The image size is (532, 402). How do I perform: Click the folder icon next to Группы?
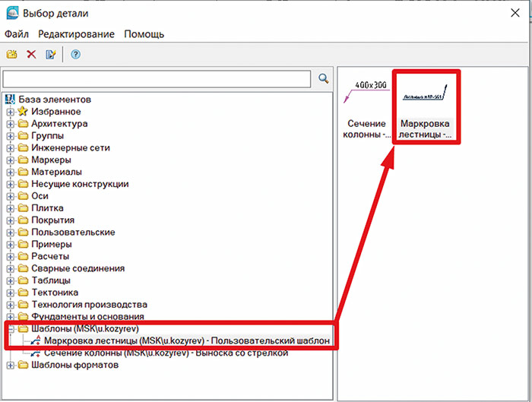click(23, 136)
